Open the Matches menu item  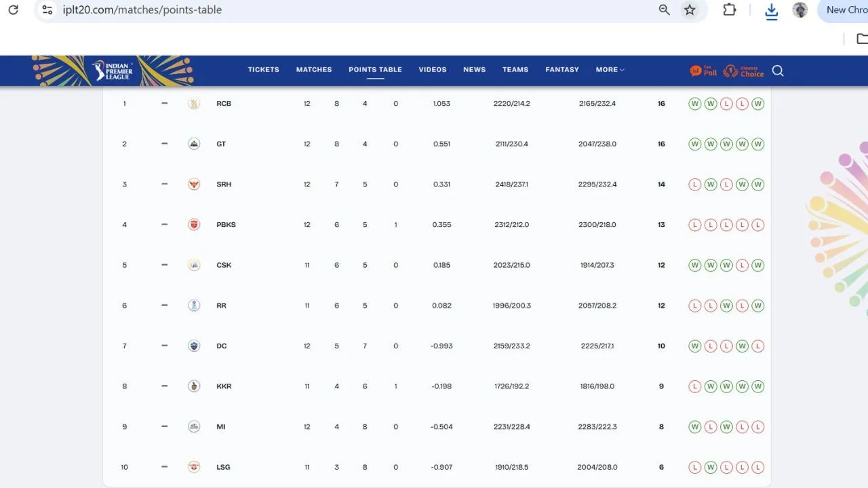click(314, 69)
